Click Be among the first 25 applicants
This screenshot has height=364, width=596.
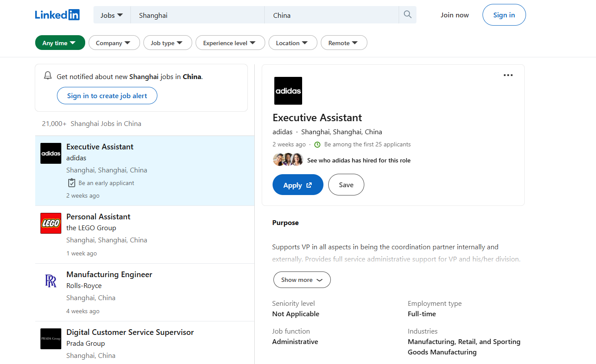click(x=367, y=144)
